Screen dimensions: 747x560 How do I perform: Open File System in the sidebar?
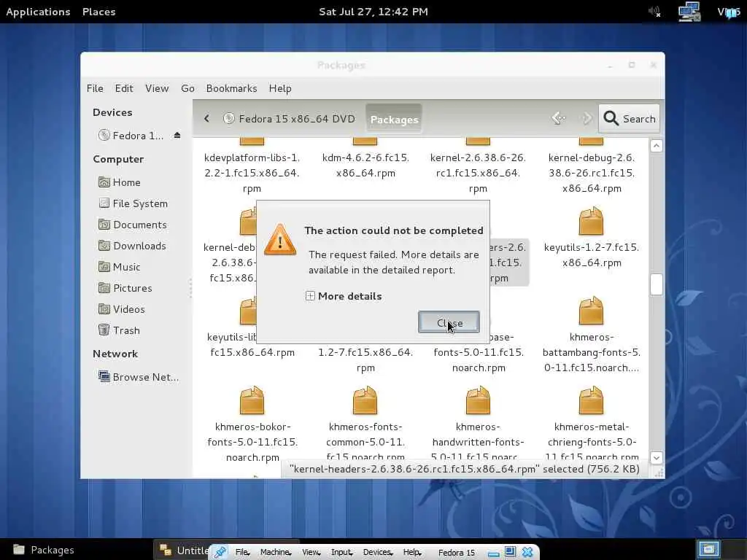point(133,203)
